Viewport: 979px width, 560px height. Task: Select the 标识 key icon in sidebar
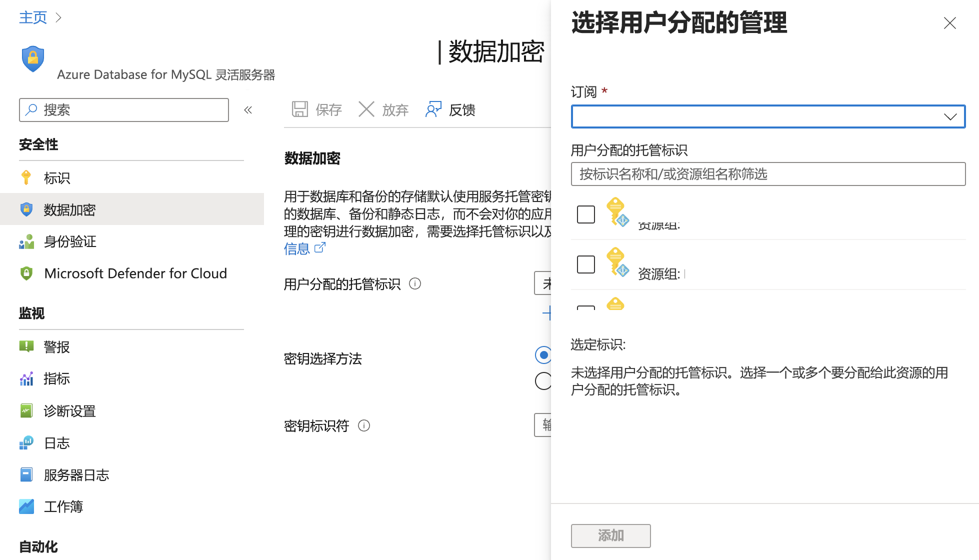tap(26, 178)
